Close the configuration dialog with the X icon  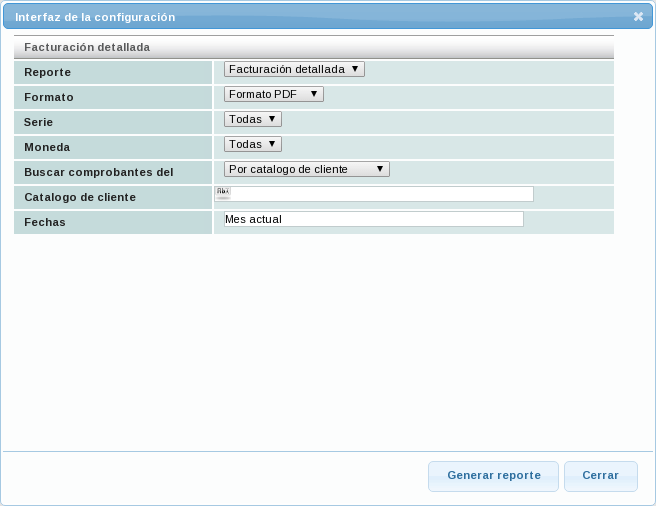(x=638, y=17)
